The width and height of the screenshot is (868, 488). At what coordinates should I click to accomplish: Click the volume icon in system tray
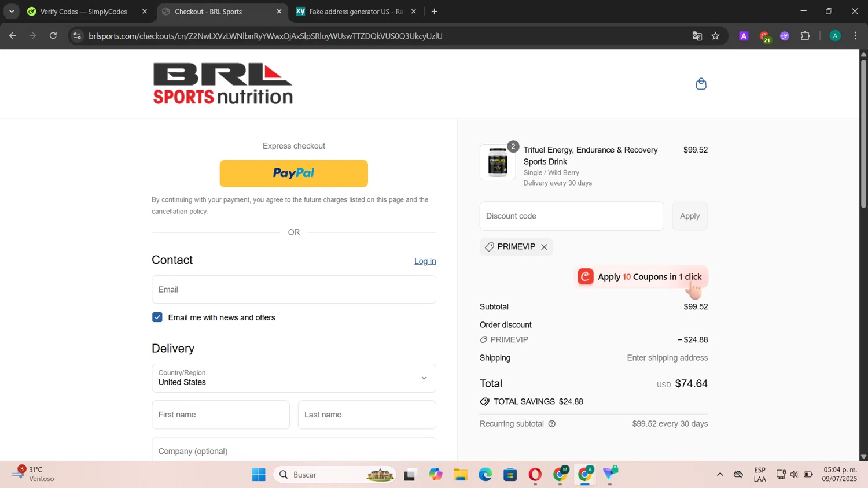tap(794, 475)
